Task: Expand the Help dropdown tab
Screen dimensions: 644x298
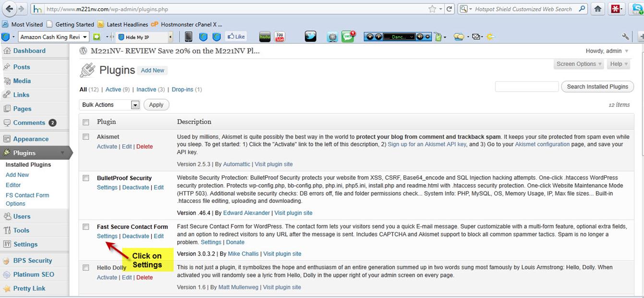Action: (619, 64)
